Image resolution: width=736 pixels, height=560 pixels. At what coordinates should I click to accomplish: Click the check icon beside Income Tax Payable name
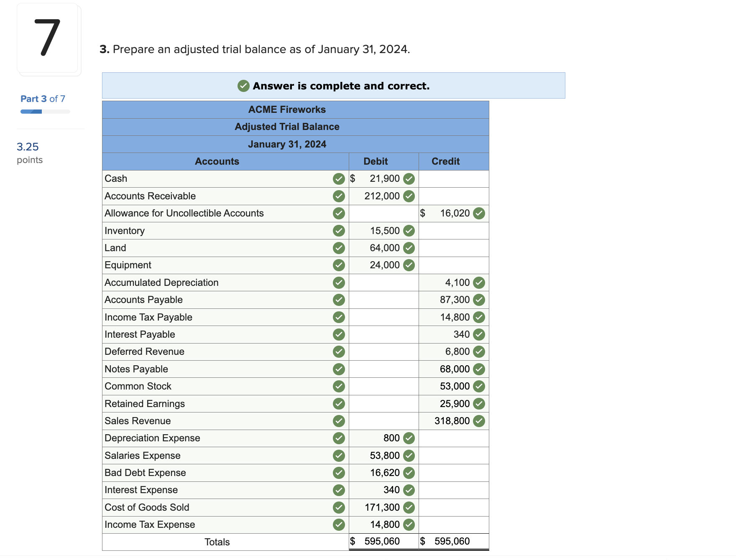point(339,318)
